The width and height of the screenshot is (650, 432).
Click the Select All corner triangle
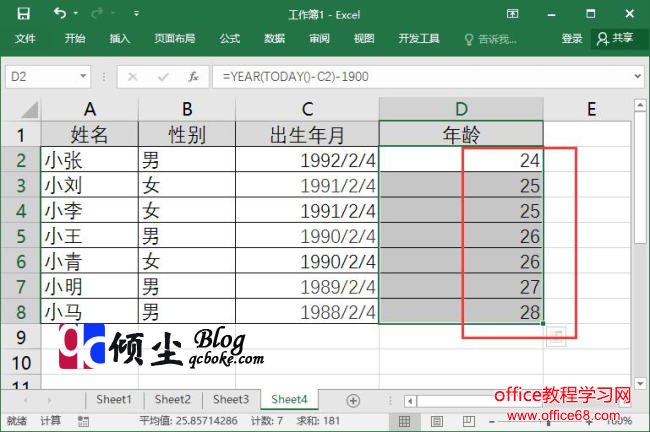(29, 109)
